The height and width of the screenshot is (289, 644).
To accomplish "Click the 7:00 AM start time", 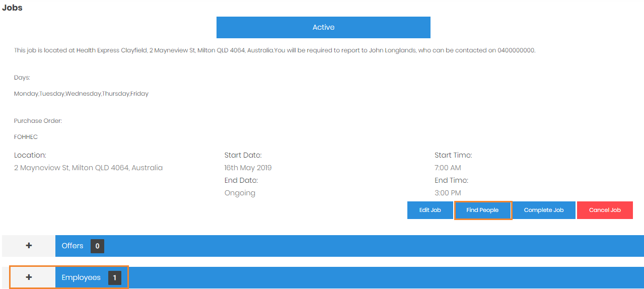I will tap(448, 168).
